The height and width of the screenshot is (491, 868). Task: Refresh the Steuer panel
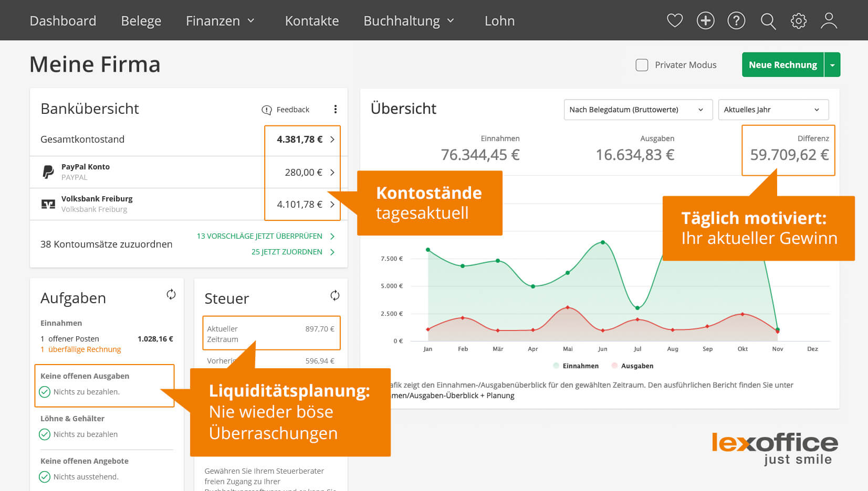click(334, 295)
